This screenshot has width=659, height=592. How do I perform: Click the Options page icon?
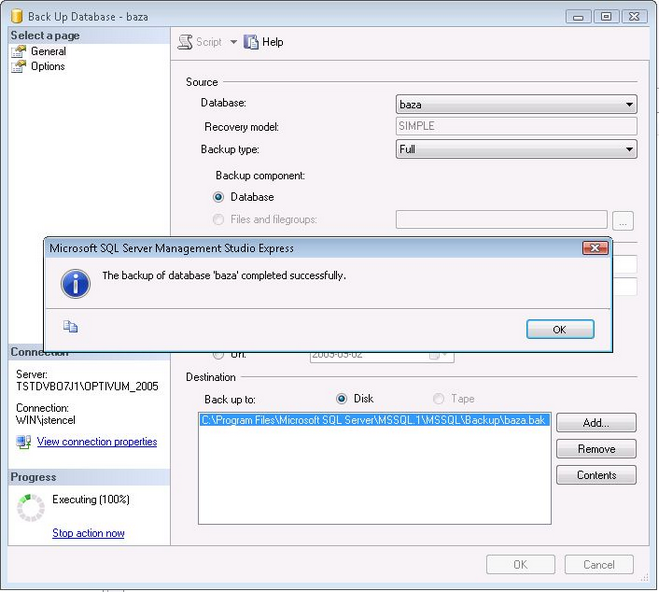point(19,66)
